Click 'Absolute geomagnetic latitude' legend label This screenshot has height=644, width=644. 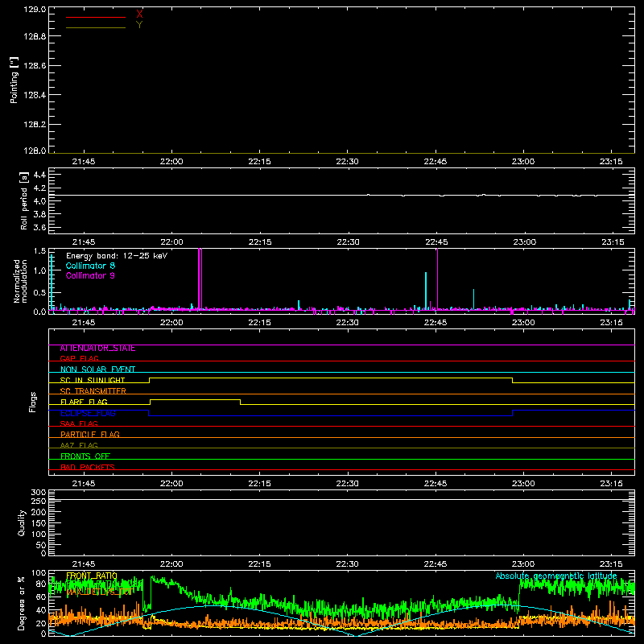pos(556,576)
